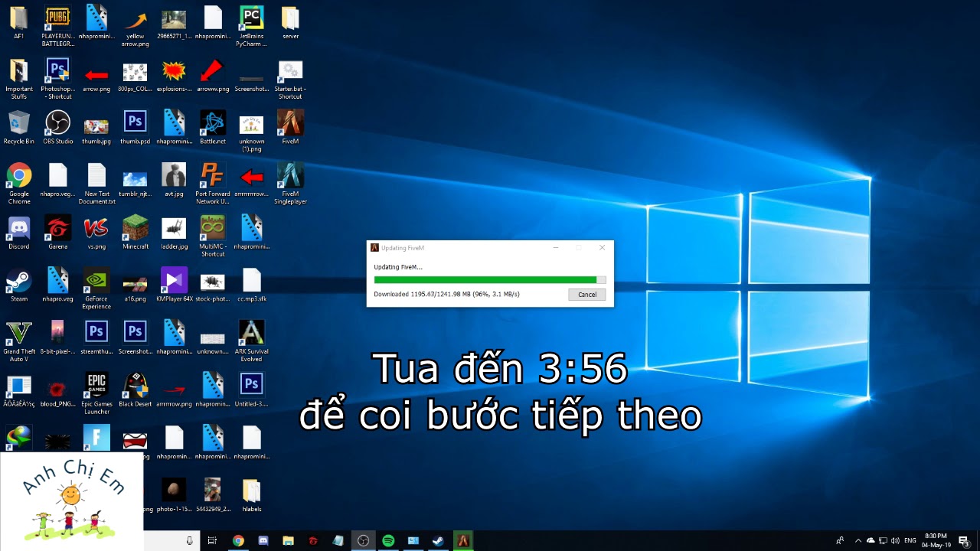
Task: Launch OBS Studio from desktop
Action: [x=58, y=127]
